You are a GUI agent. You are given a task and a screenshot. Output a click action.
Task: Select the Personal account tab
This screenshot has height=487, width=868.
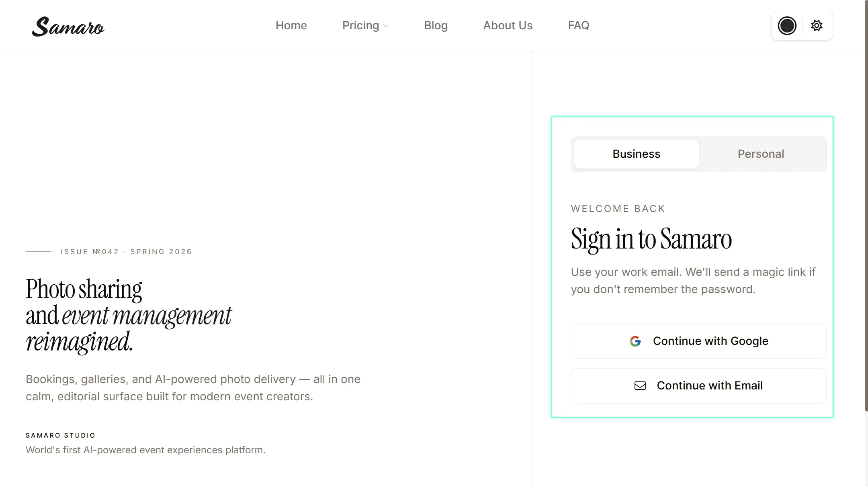pyautogui.click(x=761, y=154)
